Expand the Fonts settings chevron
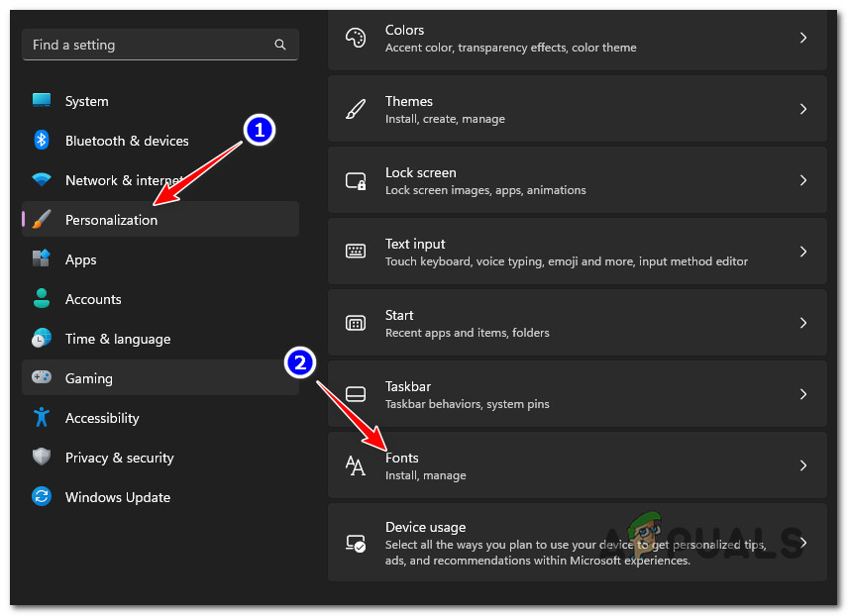848x616 pixels. (x=803, y=464)
